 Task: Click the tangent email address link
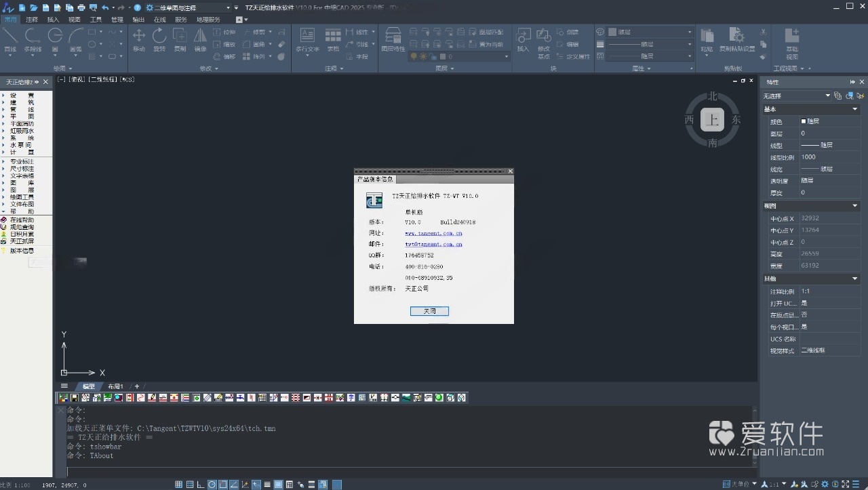tap(433, 244)
